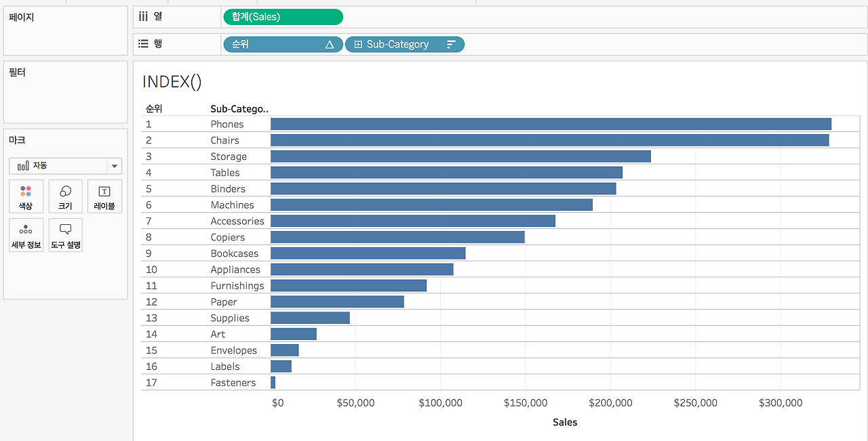This screenshot has width=868, height=441.
Task: Click the Phones row label
Action: click(227, 124)
